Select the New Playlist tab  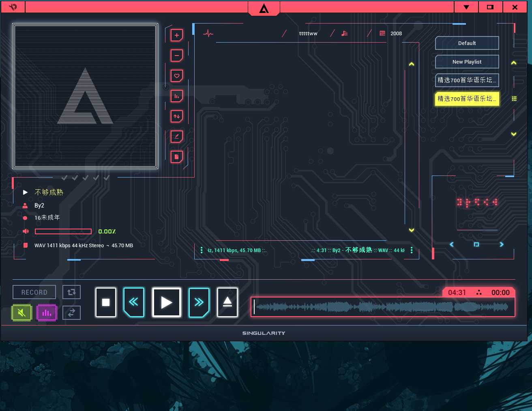467,62
